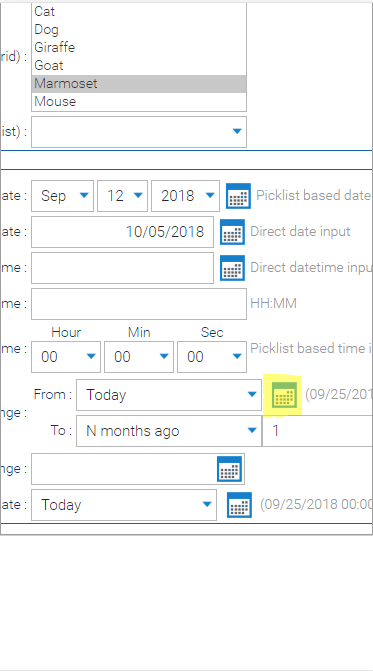Select Mouse in the list box
The width and height of the screenshot is (373, 671).
tap(139, 101)
